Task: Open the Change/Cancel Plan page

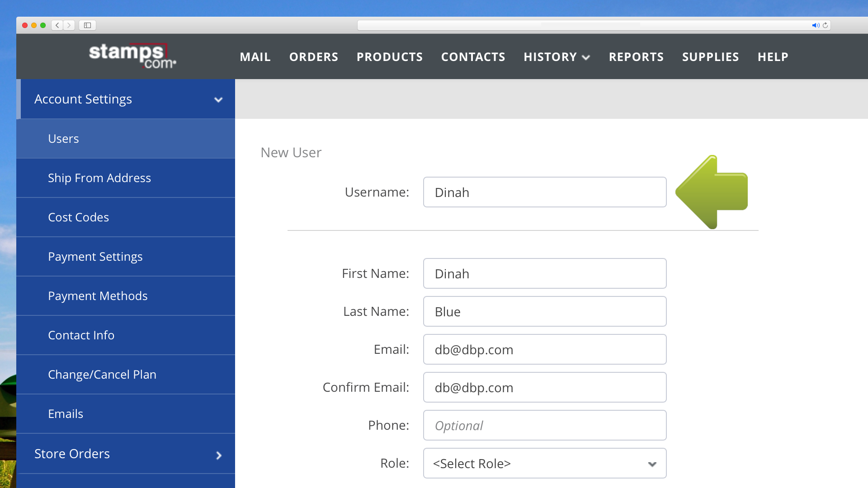Action: pyautogui.click(x=102, y=374)
